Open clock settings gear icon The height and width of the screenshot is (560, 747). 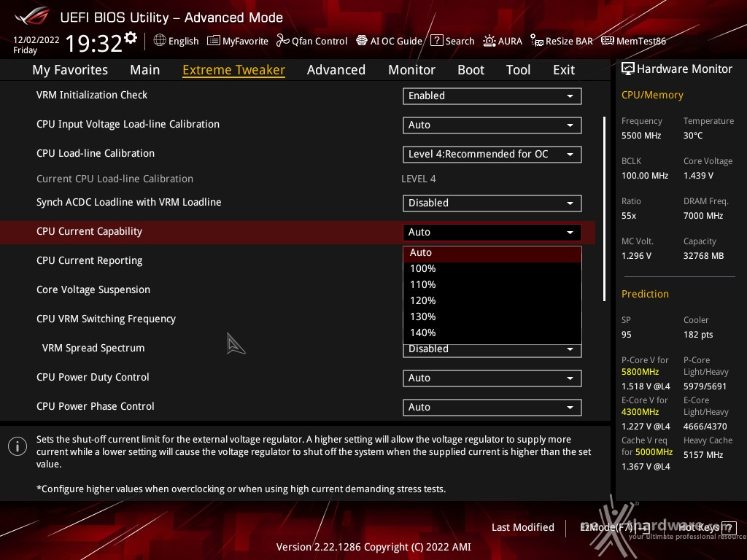point(131,38)
